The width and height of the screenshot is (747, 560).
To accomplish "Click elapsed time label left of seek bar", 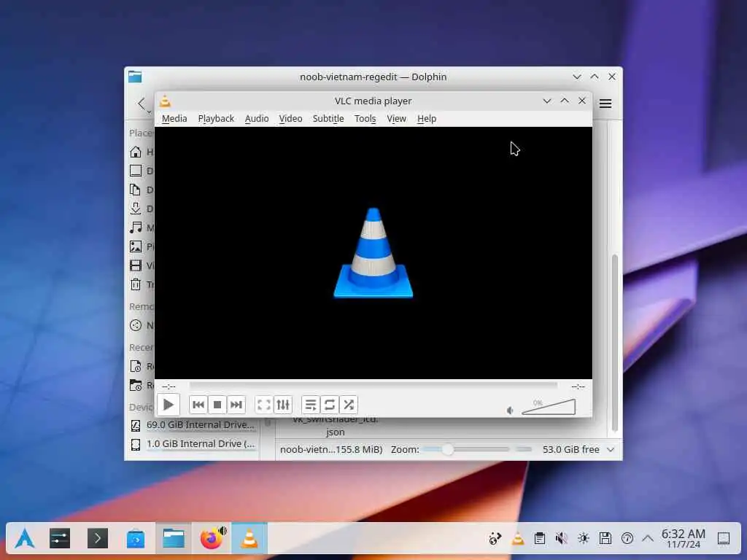I will click(x=169, y=386).
